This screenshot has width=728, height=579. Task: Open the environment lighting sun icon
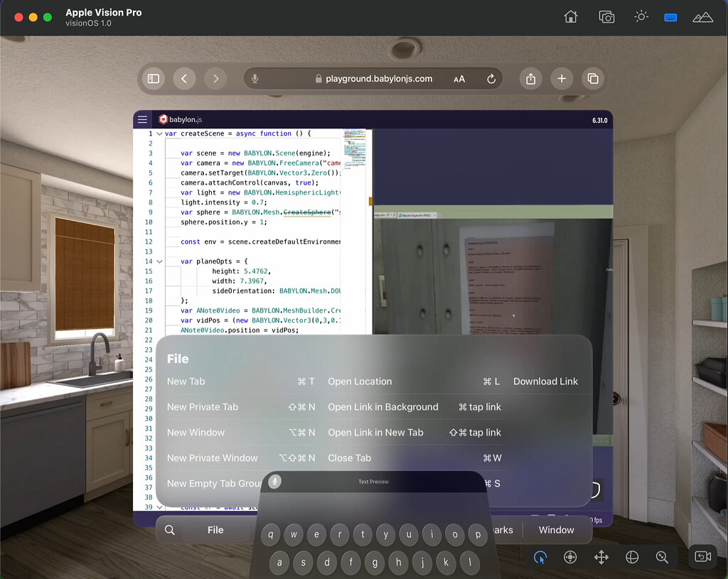click(x=641, y=16)
